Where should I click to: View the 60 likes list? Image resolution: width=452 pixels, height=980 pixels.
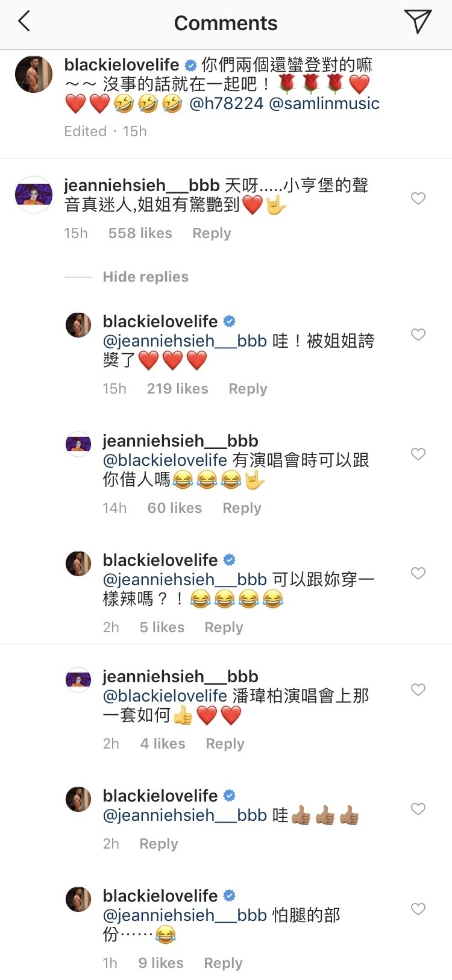[x=175, y=508]
